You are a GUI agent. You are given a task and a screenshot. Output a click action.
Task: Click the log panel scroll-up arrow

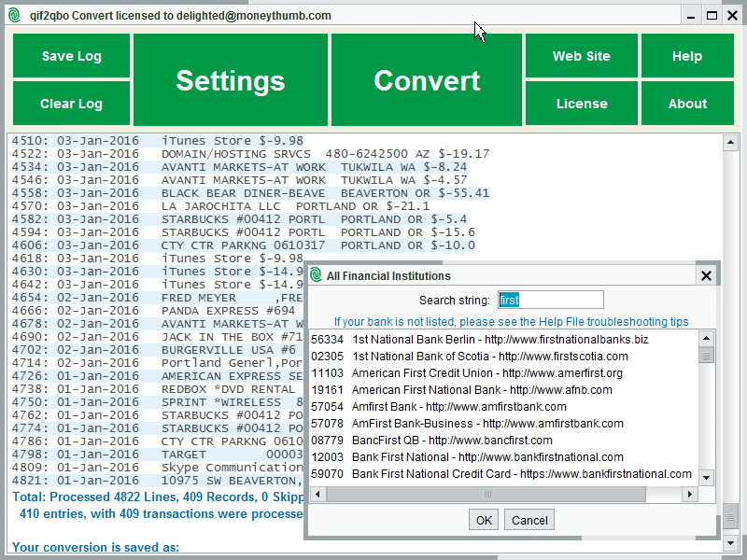(730, 142)
